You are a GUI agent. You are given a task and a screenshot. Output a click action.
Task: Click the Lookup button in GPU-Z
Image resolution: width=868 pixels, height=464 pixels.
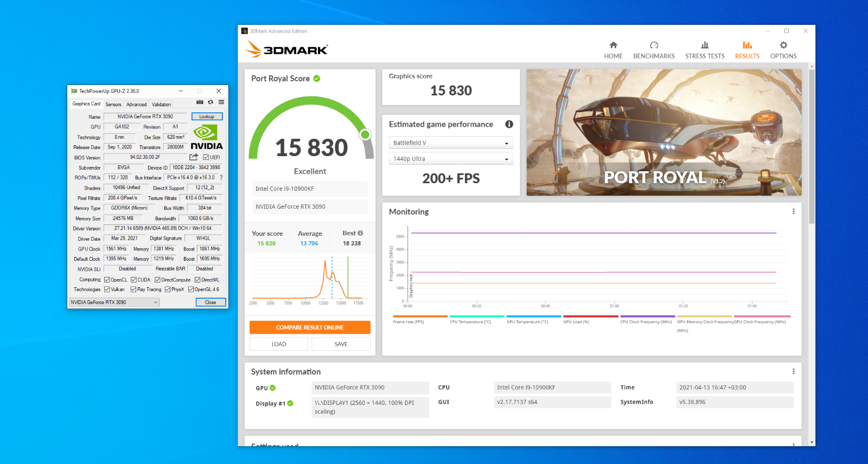coord(207,117)
